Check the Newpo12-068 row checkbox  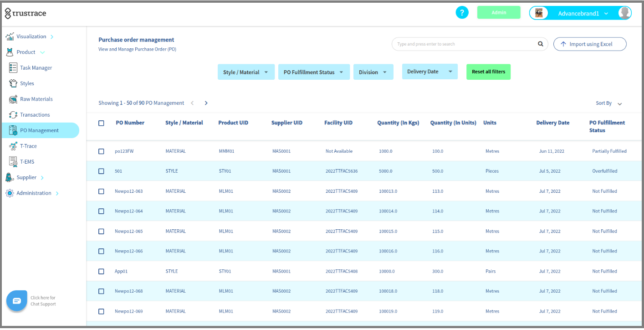click(x=101, y=291)
